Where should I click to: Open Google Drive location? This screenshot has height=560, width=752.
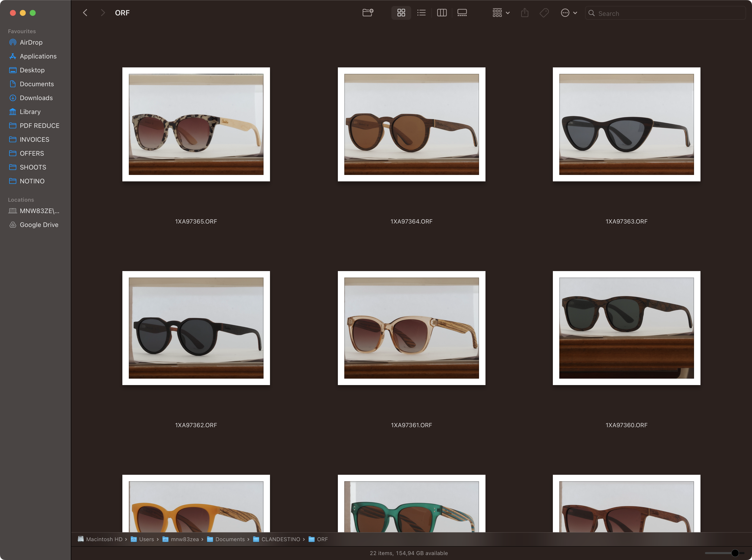click(x=39, y=225)
